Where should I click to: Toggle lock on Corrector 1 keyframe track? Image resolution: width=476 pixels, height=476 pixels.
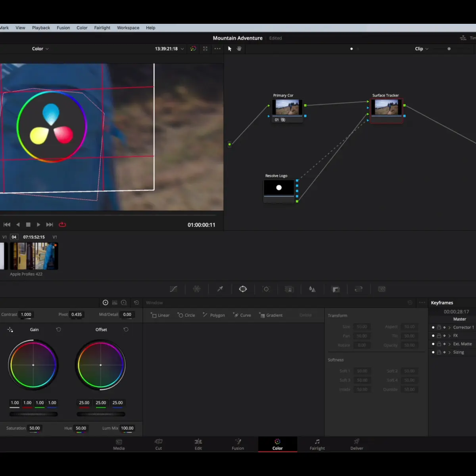coord(439,327)
